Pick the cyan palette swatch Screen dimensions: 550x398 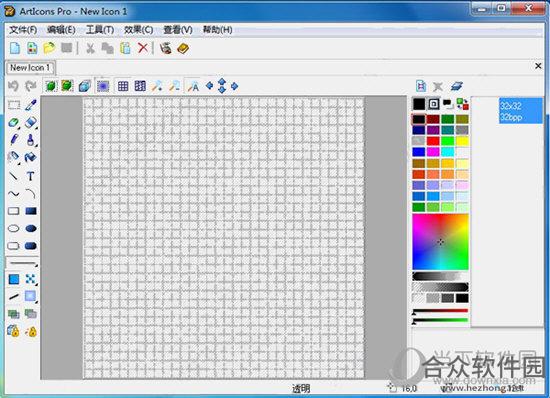click(448, 152)
